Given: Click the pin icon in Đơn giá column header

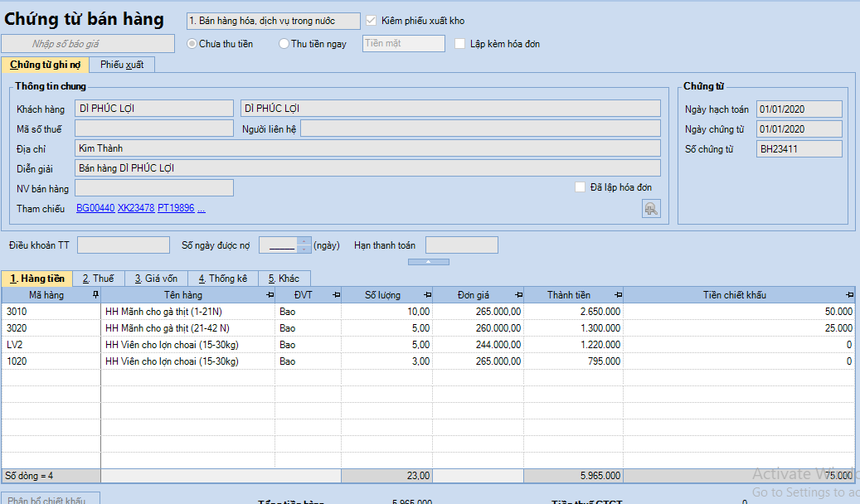Looking at the screenshot, I should 518,295.
